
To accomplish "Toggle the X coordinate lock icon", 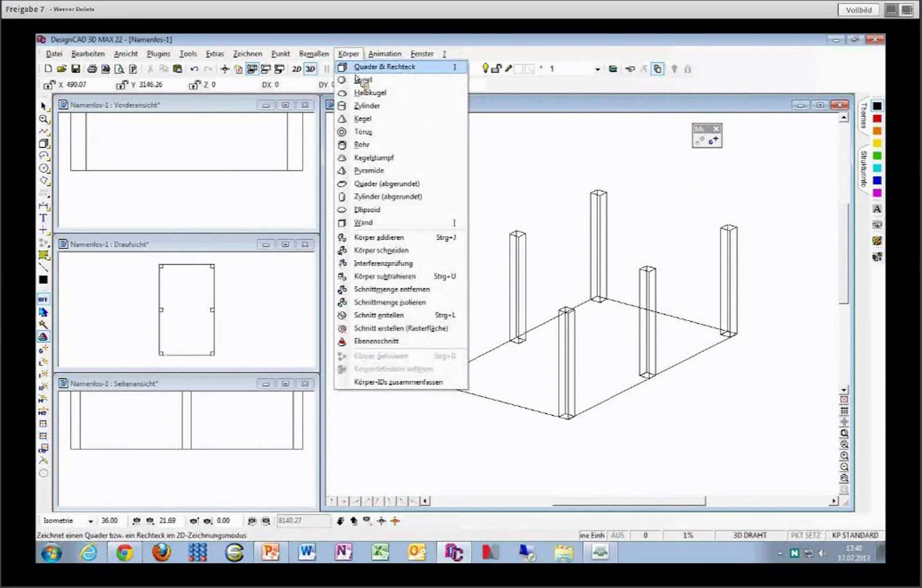I will click(x=49, y=85).
